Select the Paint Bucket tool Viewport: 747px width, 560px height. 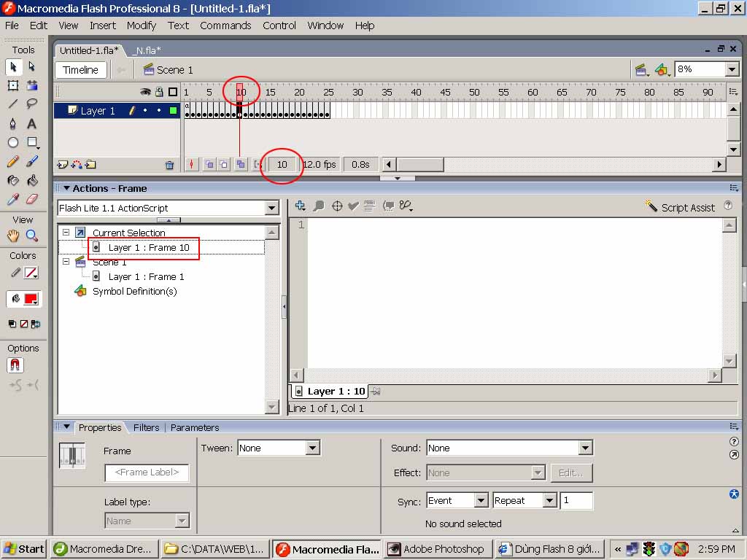click(x=32, y=181)
